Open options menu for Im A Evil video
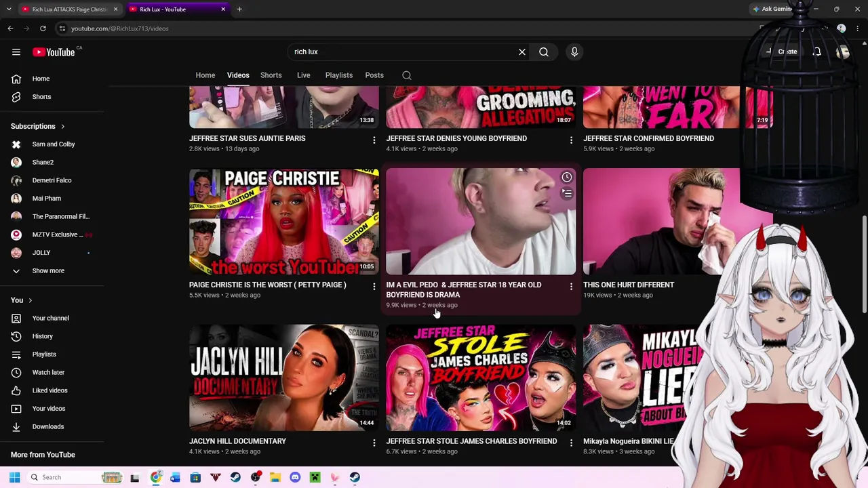Screen dimensions: 868x488 click(x=571, y=286)
